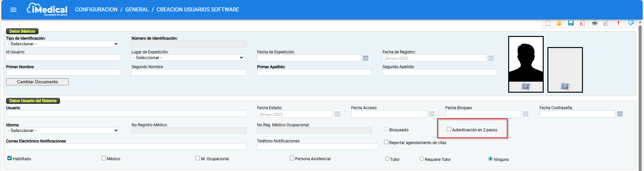The image size is (644, 171).
Task: Open the Tipo de Identificación dropdown
Action: 63,44
